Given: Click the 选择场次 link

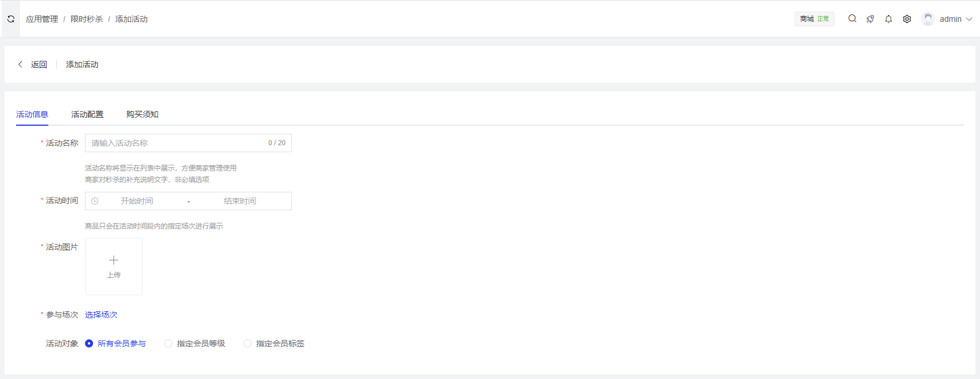Looking at the screenshot, I should [x=101, y=315].
